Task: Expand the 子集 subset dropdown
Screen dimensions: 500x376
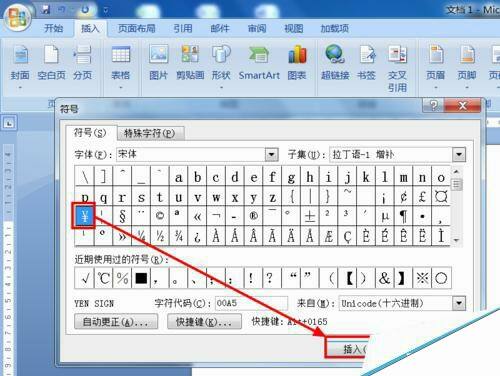Action: point(459,154)
